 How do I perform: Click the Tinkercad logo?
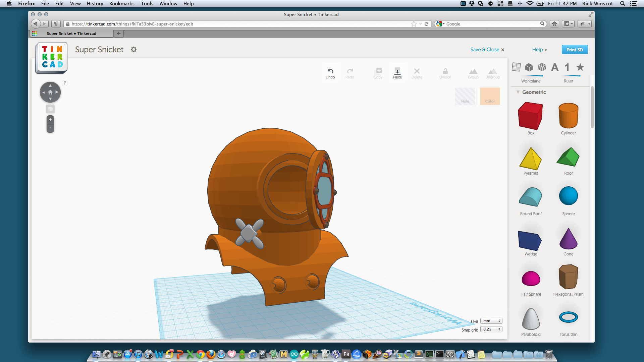[x=51, y=57]
